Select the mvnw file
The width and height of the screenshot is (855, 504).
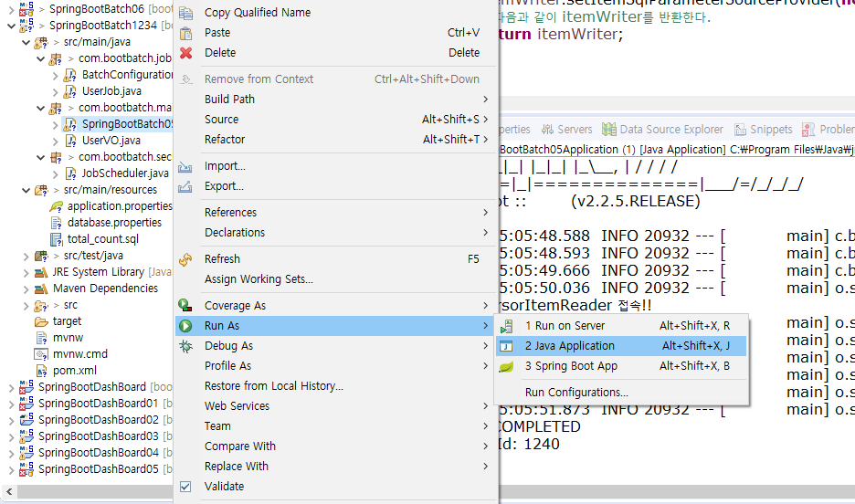click(69, 338)
